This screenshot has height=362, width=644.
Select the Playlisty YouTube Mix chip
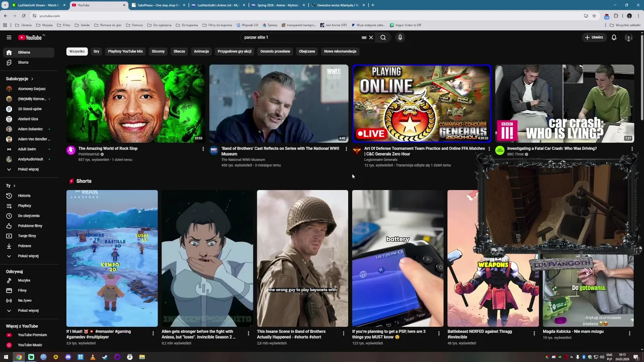pyautogui.click(x=125, y=51)
